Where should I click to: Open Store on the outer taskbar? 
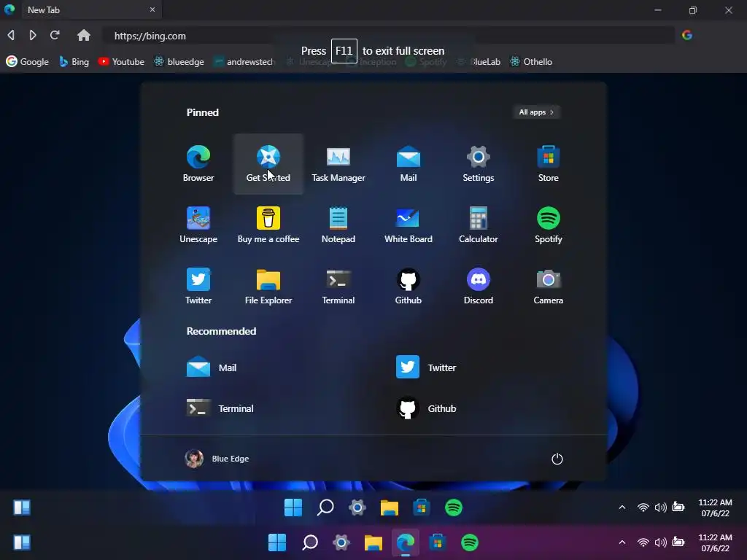pos(438,542)
